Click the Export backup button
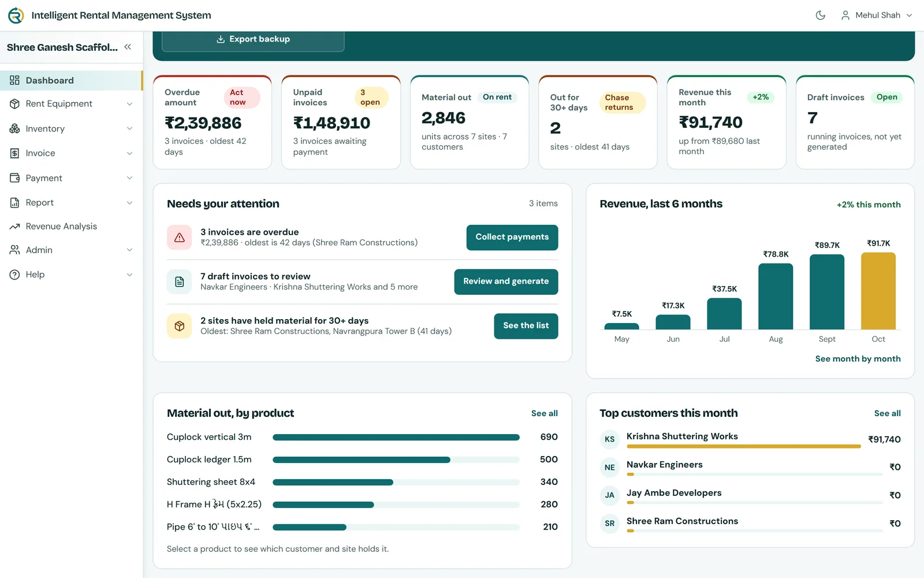The height and width of the screenshot is (578, 924). (253, 39)
